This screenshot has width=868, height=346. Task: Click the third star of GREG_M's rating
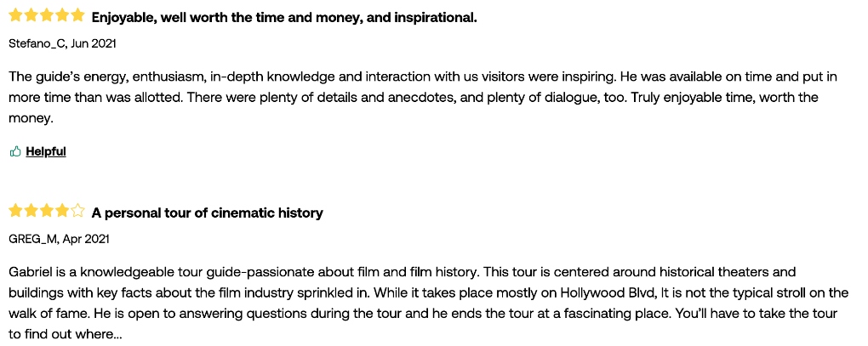click(x=47, y=211)
